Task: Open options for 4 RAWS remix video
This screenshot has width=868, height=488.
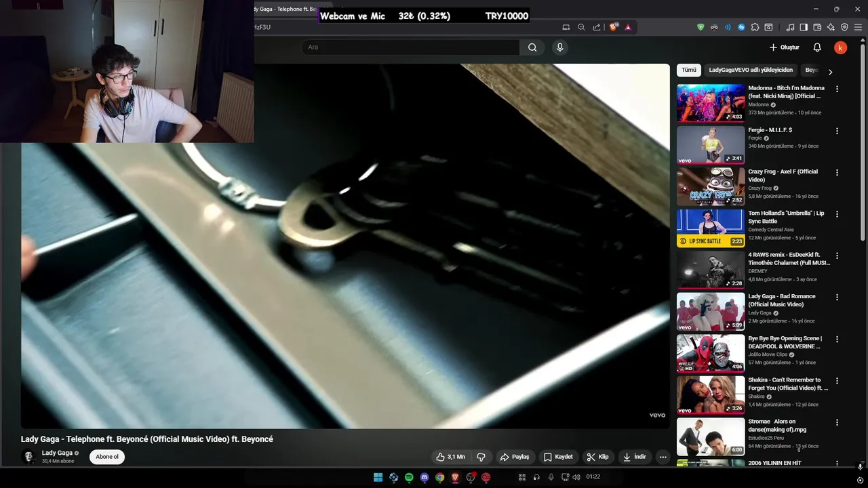Action: click(837, 256)
